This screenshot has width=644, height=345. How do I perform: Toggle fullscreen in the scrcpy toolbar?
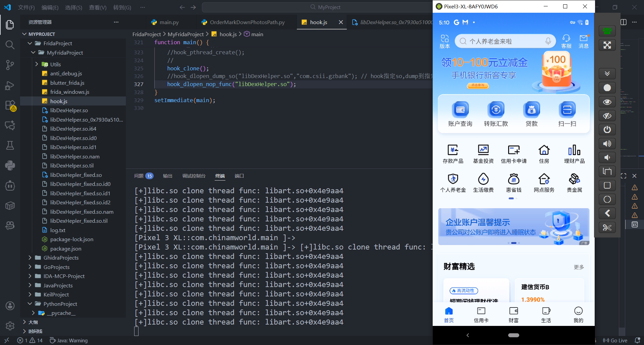tap(607, 45)
